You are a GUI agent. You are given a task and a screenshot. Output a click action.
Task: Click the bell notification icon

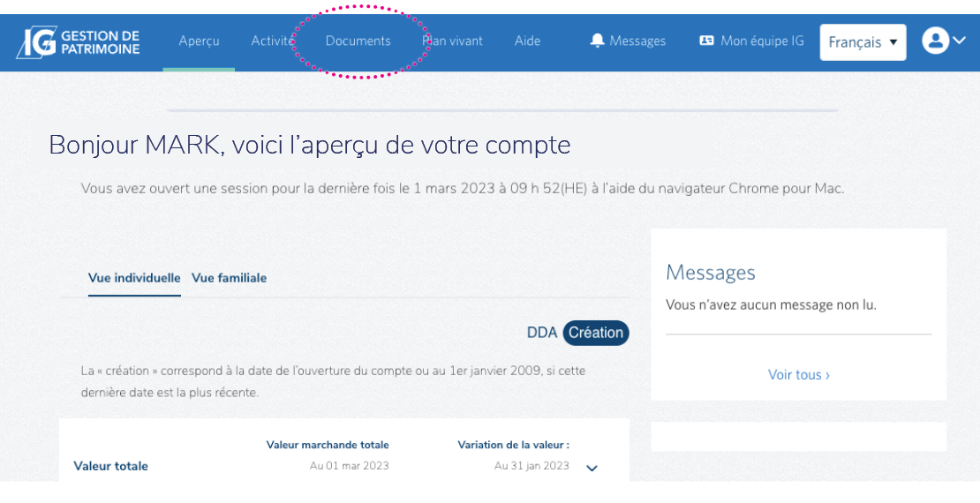pyautogui.click(x=598, y=41)
